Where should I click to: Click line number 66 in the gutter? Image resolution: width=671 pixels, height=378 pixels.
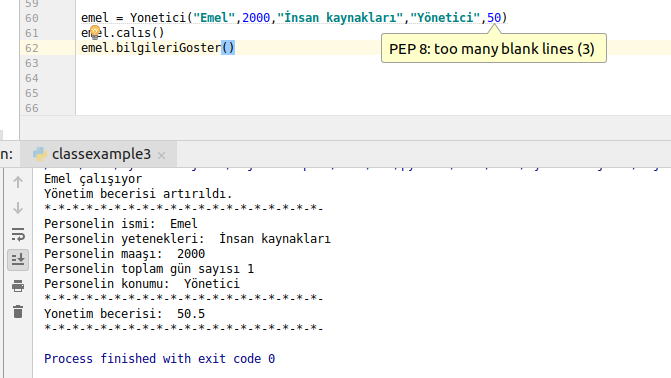point(32,108)
